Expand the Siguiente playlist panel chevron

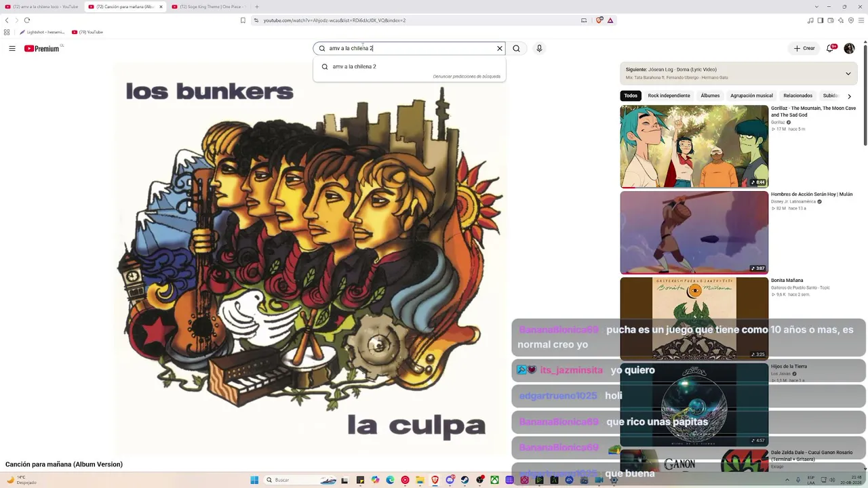[848, 73]
